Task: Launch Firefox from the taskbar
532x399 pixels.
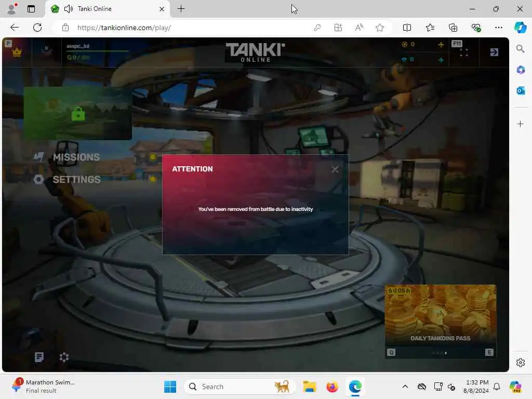Action: 332,387
